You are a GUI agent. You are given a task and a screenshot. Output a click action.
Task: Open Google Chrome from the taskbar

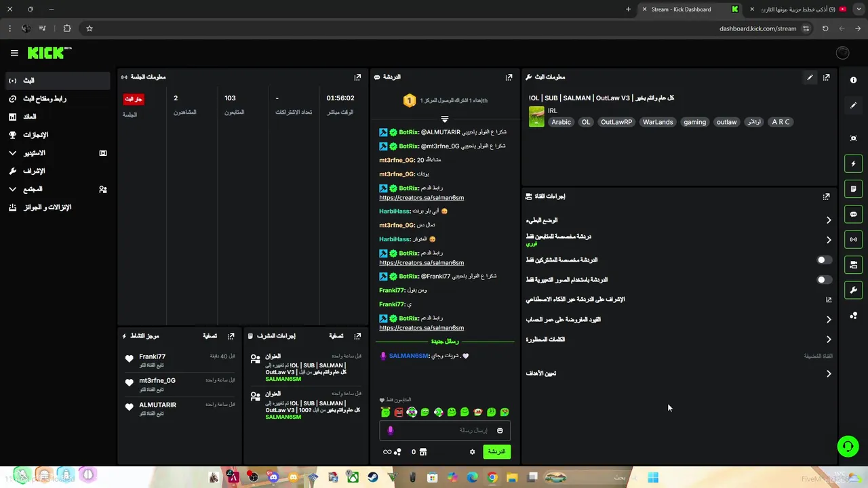pyautogui.click(x=492, y=477)
